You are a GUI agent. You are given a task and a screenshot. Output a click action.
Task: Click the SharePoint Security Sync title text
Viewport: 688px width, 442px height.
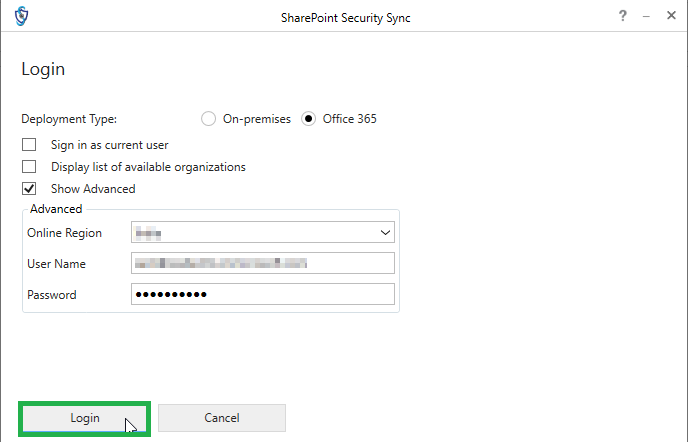[346, 18]
